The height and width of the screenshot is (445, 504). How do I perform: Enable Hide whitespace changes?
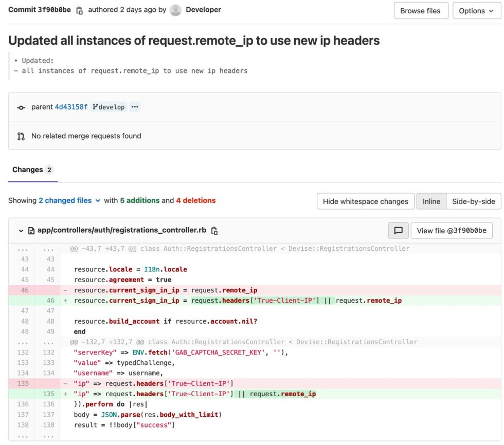[x=365, y=201]
